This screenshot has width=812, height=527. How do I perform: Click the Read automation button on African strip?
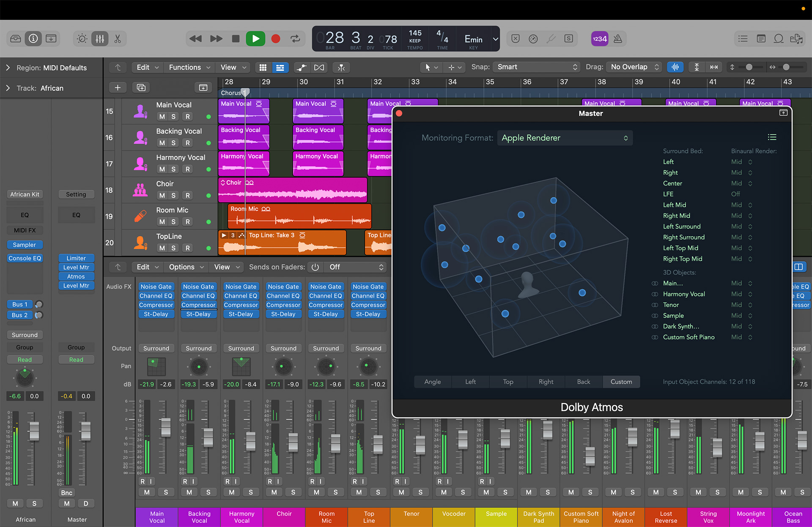coord(25,360)
